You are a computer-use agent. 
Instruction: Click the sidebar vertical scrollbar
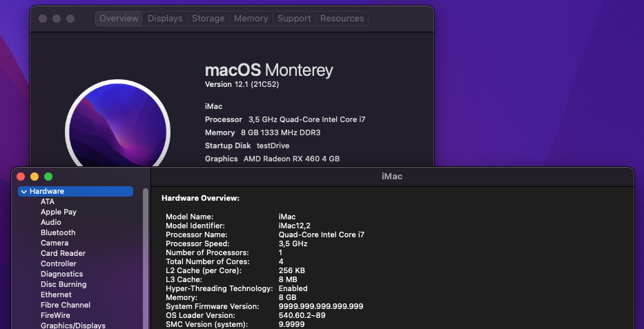(x=146, y=255)
